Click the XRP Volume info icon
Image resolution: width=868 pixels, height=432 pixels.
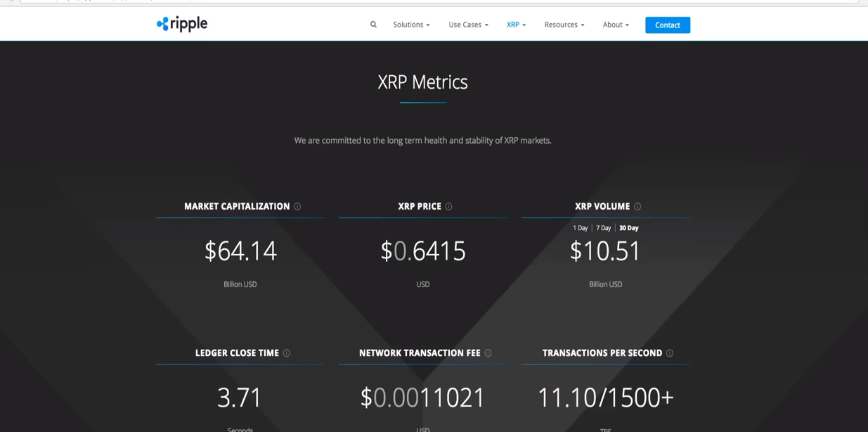click(637, 206)
